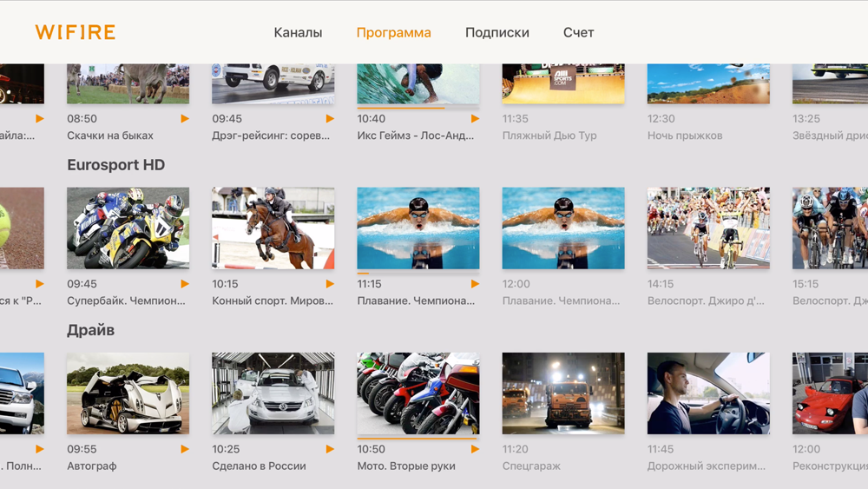Open the parked motorcycles thumbnail
Screen dimensions: 868x489
pyautogui.click(x=418, y=393)
